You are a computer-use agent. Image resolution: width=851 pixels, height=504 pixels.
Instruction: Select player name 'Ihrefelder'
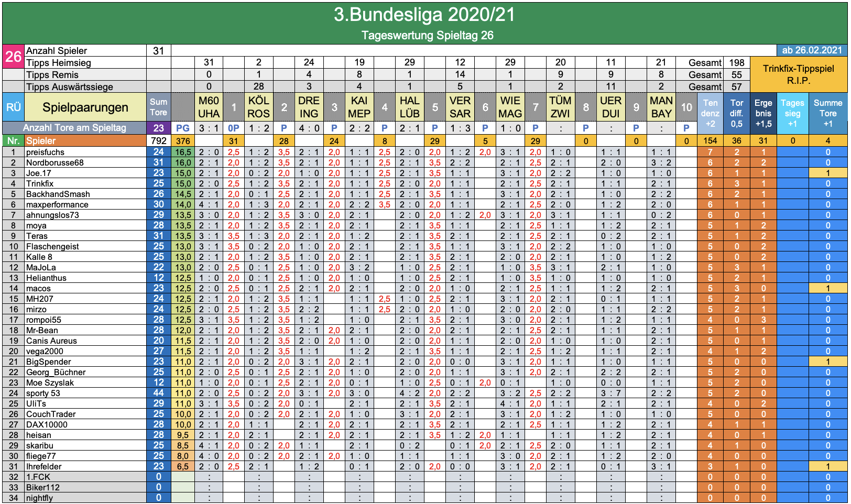[x=43, y=467]
